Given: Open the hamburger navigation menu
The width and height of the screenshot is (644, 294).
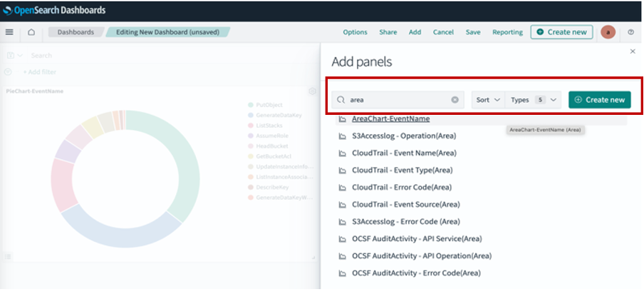Looking at the screenshot, I should click(9, 32).
